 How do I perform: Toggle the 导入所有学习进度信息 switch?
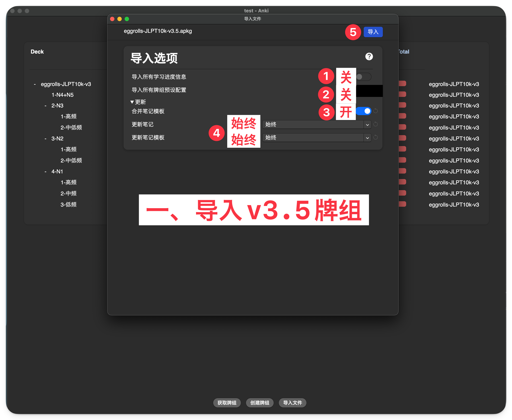(364, 77)
